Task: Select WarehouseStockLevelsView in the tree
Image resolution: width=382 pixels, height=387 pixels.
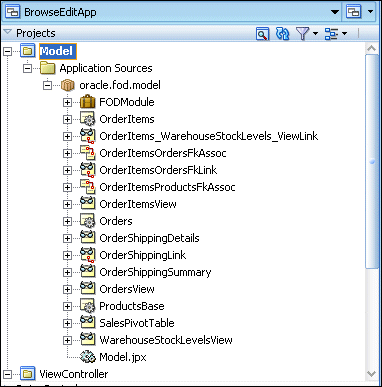Action: click(x=166, y=340)
